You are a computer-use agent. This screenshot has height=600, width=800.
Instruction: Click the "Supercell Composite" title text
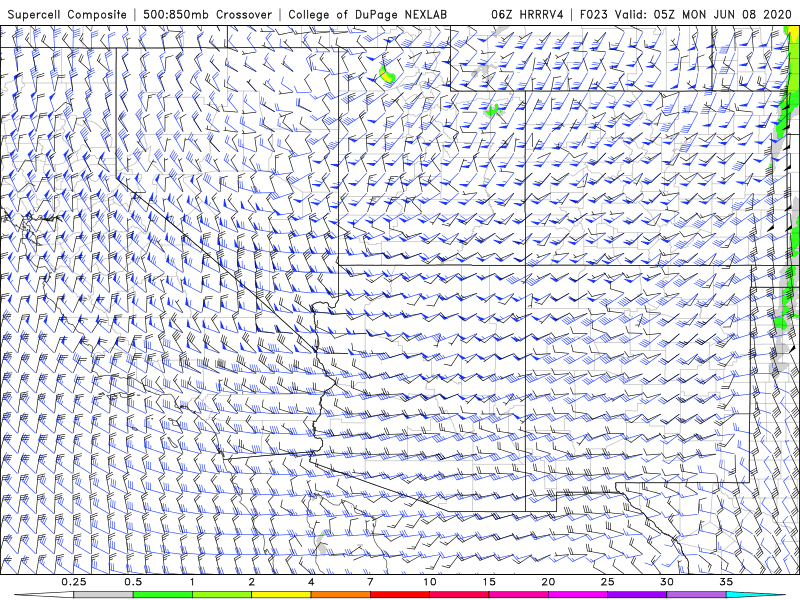click(67, 14)
